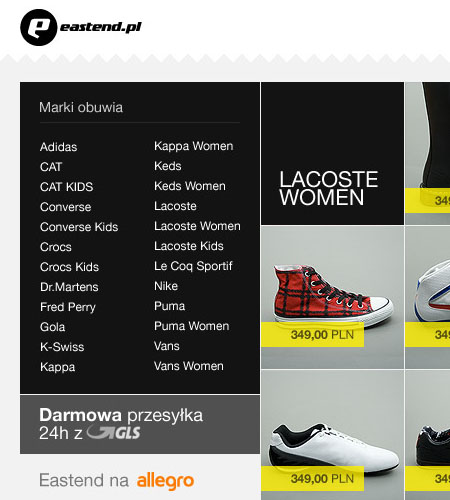Viewport: 450px width, 500px height.
Task: Go to Converse Kids brand
Action: 79,227
